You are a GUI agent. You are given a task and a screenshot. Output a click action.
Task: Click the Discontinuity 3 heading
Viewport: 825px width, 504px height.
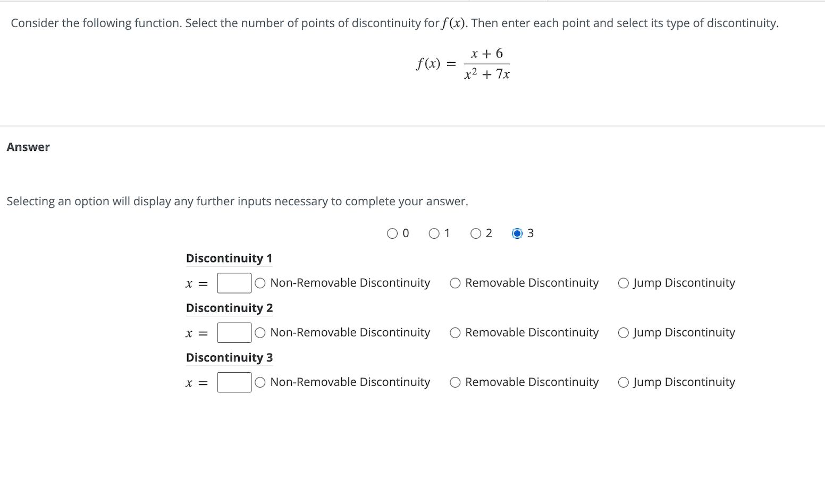[229, 357]
